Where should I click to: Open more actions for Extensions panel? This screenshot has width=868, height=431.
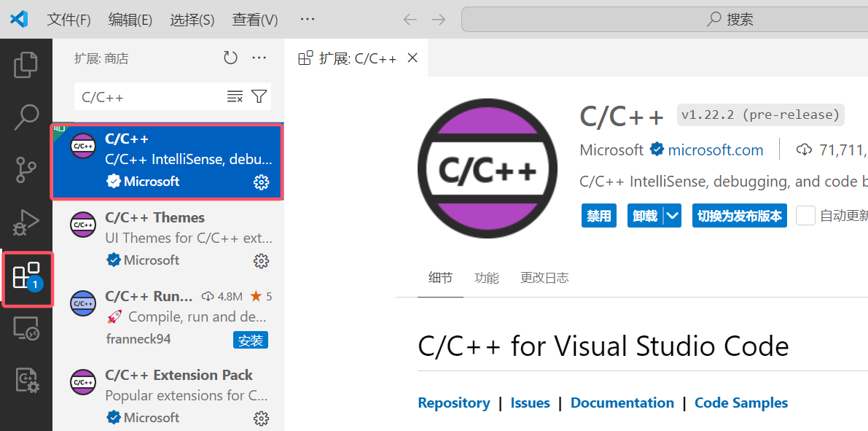(x=259, y=58)
